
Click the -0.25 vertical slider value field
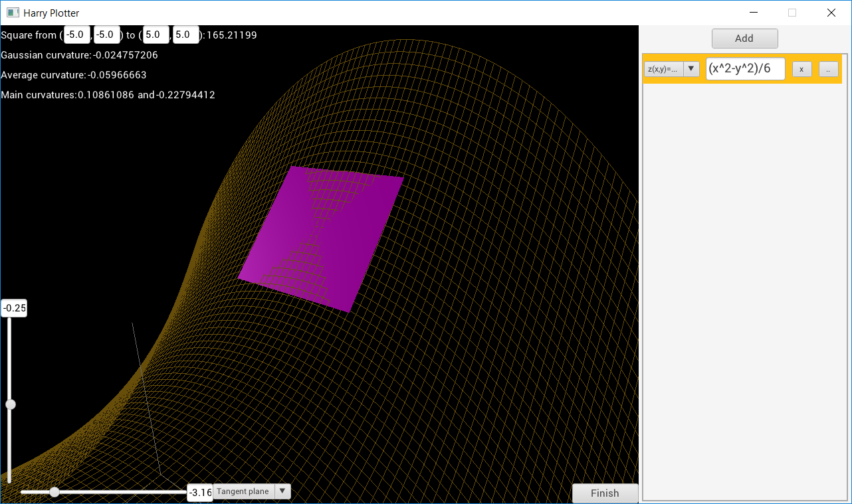14,308
